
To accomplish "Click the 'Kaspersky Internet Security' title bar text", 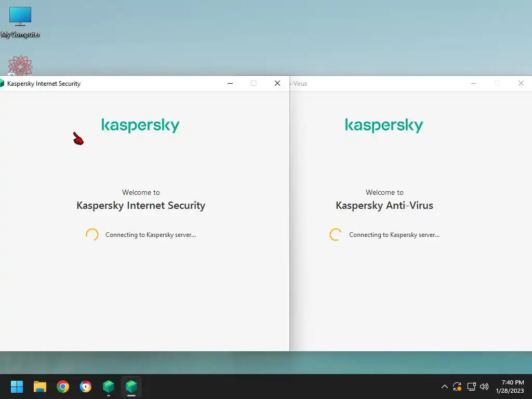I will [44, 84].
